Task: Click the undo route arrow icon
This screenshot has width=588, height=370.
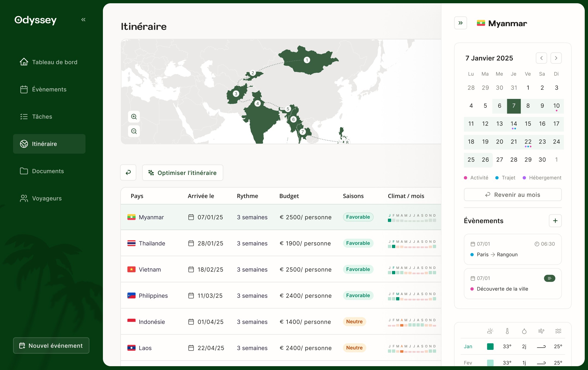Action: coord(128,172)
